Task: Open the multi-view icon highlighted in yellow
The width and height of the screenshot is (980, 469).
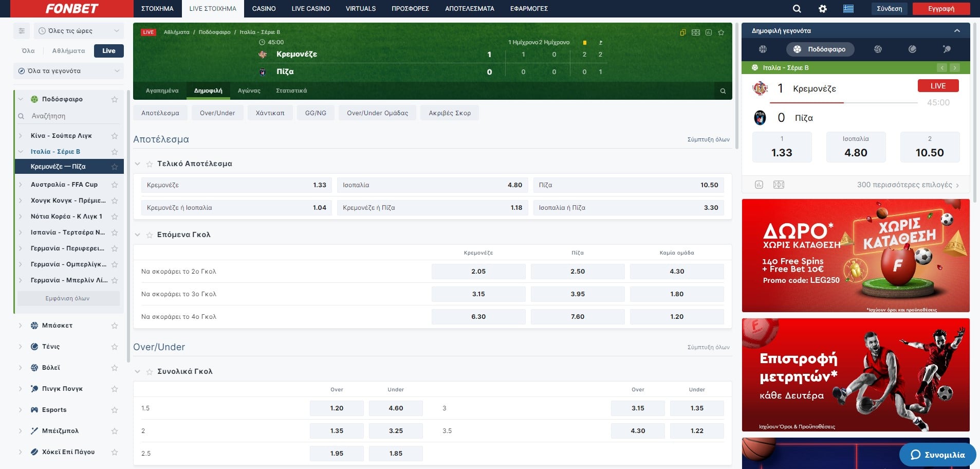Action: pyautogui.click(x=683, y=32)
